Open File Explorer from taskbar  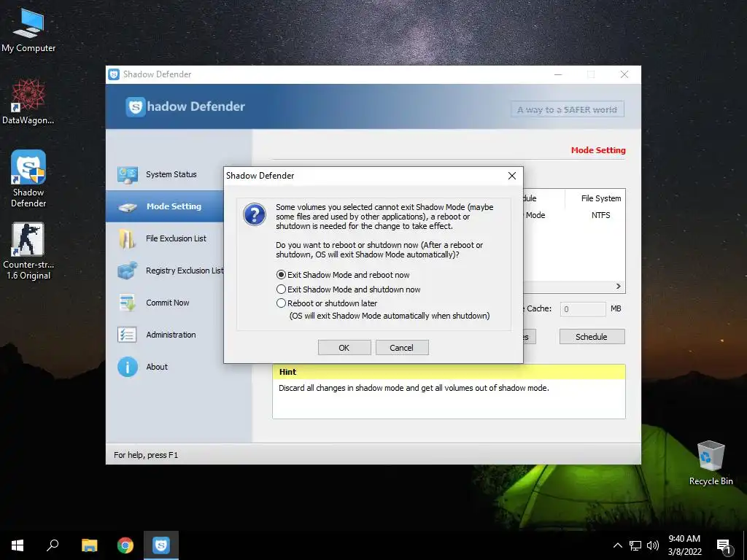89,545
